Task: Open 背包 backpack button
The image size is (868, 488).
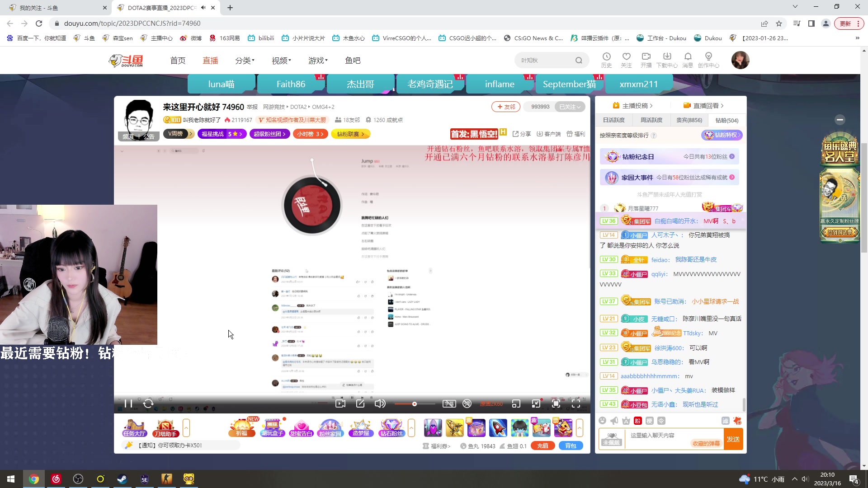Action: [571, 446]
